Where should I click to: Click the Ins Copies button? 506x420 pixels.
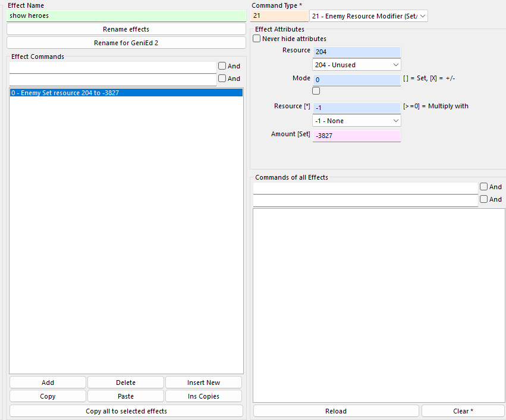[x=203, y=396]
